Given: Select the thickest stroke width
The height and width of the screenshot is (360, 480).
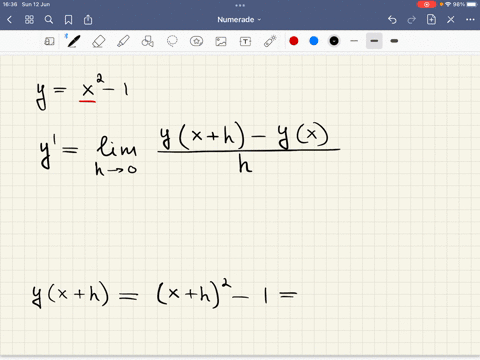Looking at the screenshot, I should [394, 41].
